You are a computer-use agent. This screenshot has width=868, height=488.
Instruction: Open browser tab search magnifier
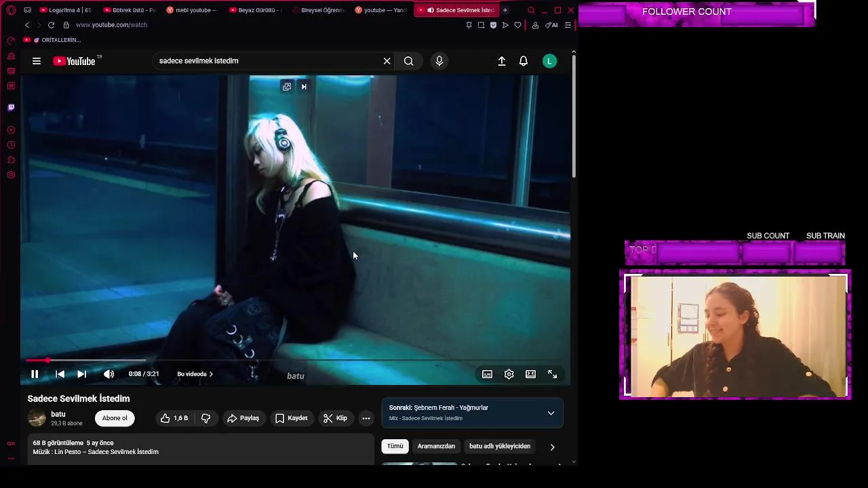point(531,10)
